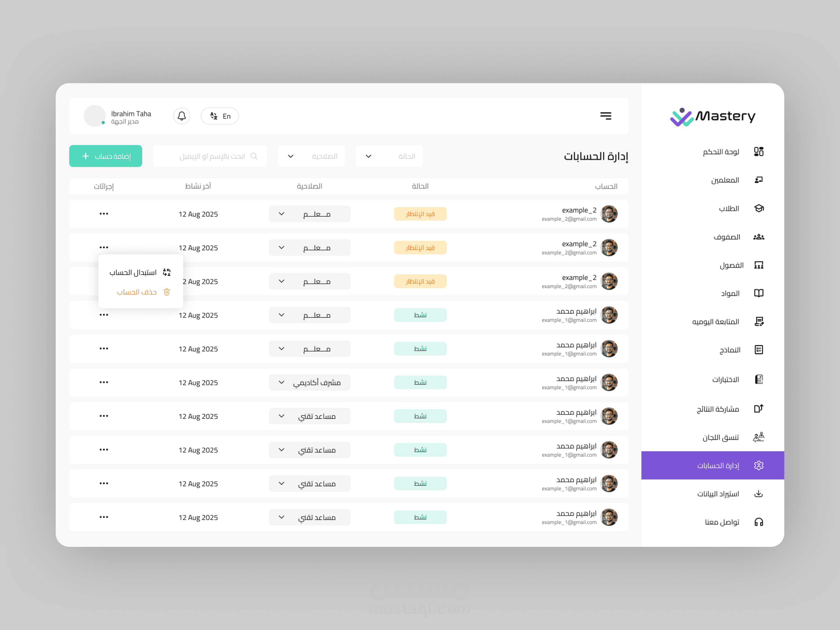Select استبدال الحساب from the popup menu
The image size is (840, 630).
pyautogui.click(x=140, y=272)
